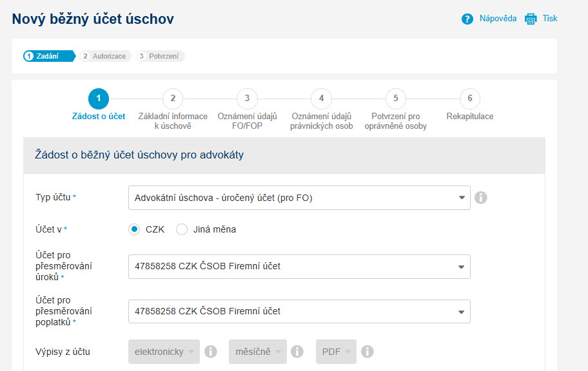The width and height of the screenshot is (588, 371).
Task: Click the Nápověda question mark icon
Action: point(467,19)
